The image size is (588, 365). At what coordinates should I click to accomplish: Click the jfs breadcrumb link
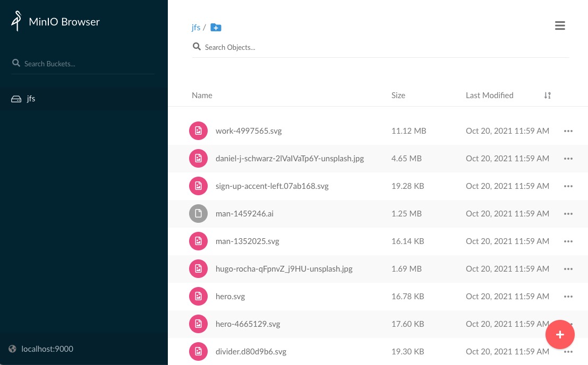click(x=196, y=27)
